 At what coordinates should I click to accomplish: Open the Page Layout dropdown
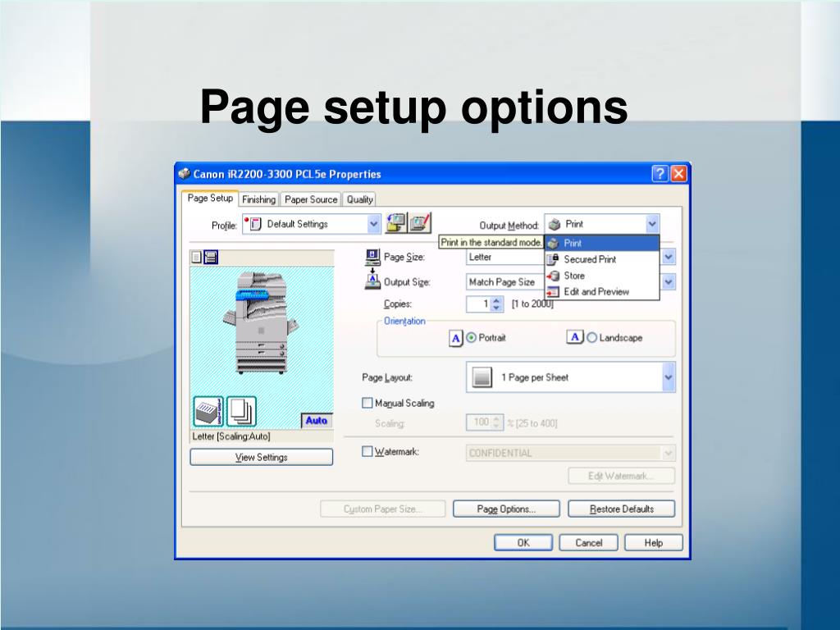click(x=571, y=377)
